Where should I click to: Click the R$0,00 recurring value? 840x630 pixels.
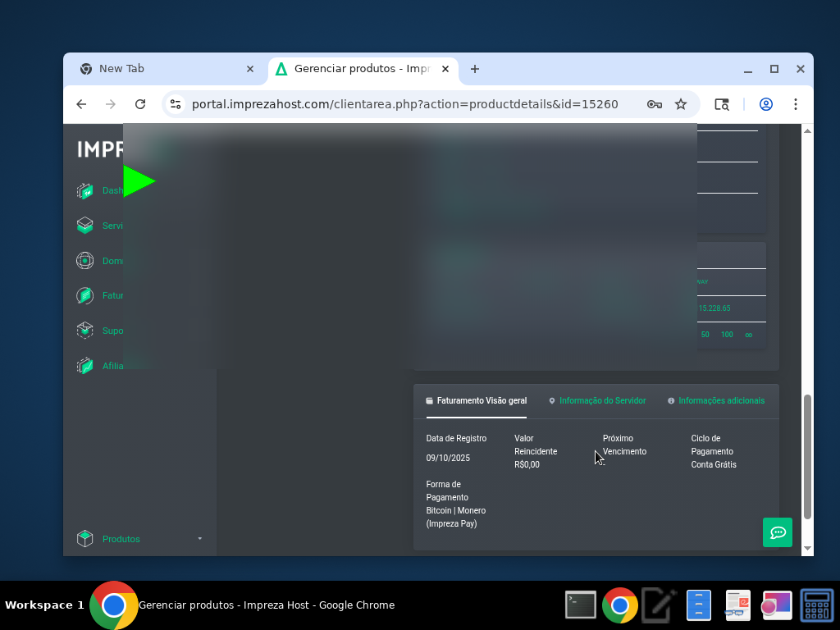click(x=527, y=464)
